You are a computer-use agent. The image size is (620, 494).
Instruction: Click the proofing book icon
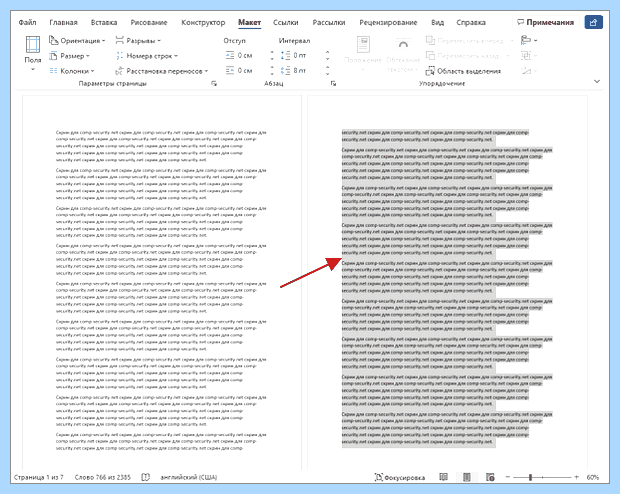146,477
